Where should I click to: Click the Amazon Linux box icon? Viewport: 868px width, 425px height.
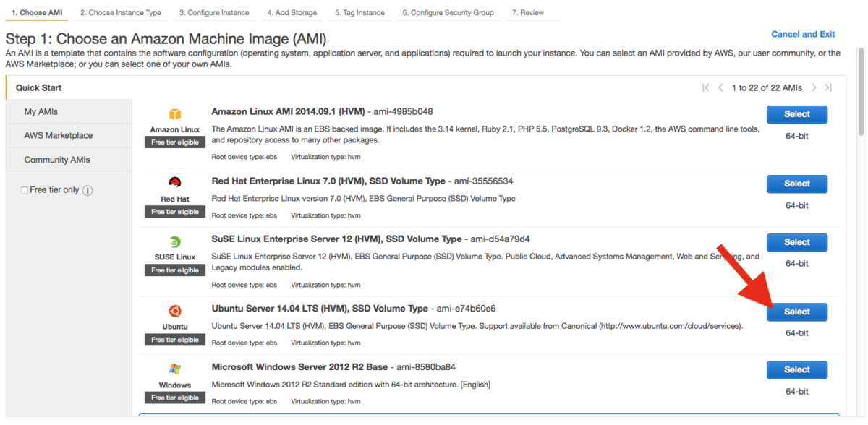pyautogui.click(x=174, y=114)
